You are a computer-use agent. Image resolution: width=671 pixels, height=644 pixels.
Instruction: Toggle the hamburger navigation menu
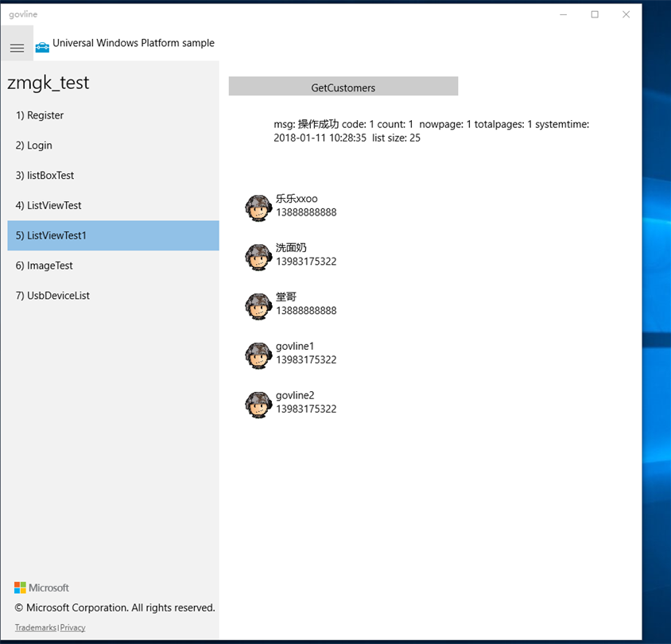[x=17, y=43]
